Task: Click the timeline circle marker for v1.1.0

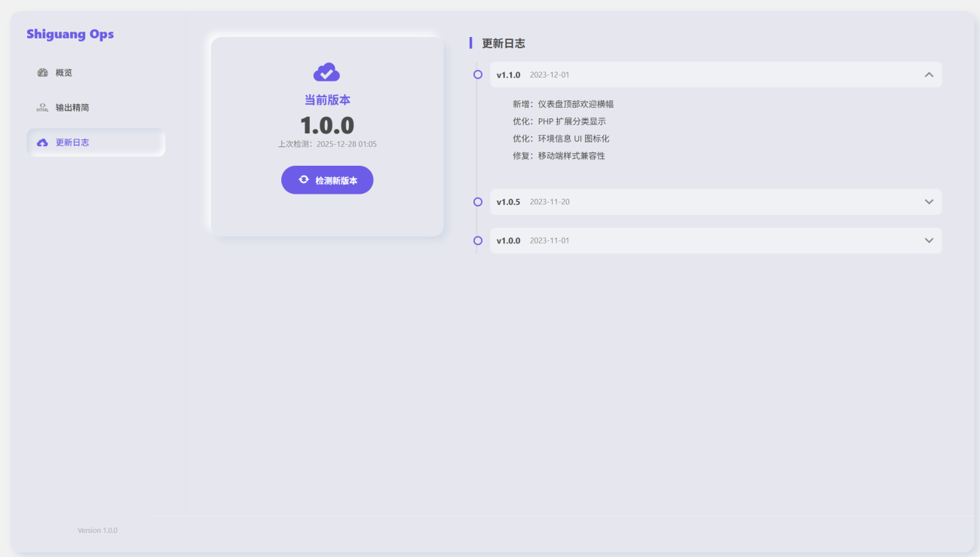Action: (478, 75)
